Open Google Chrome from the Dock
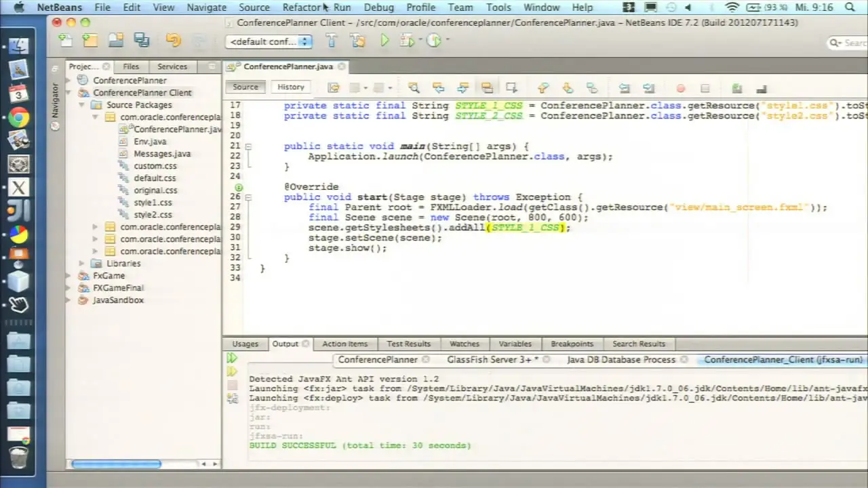Viewport: 868px width, 488px height. click(x=18, y=118)
